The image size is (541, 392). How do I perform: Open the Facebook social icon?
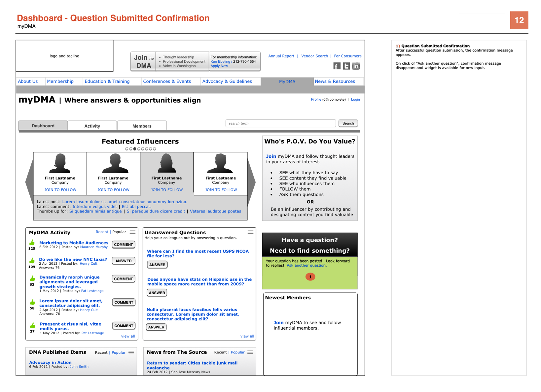(x=337, y=66)
